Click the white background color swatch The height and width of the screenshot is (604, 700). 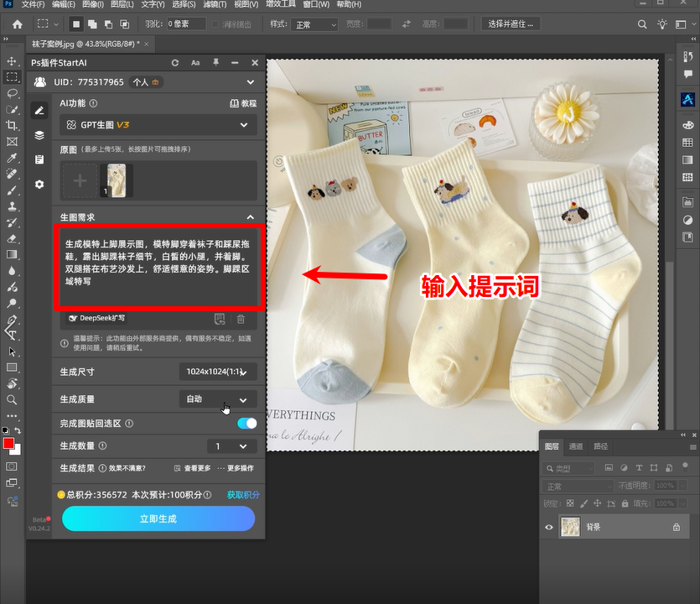click(18, 450)
